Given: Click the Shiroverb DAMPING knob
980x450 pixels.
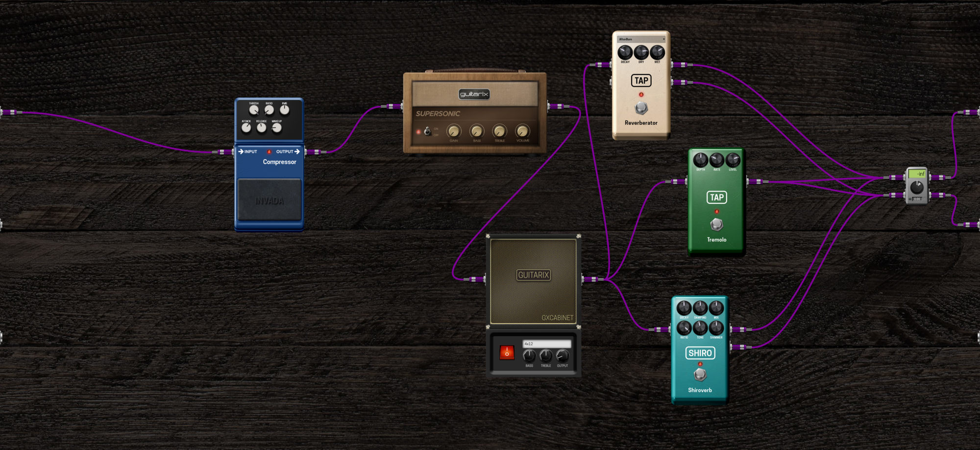Looking at the screenshot, I should [x=700, y=308].
